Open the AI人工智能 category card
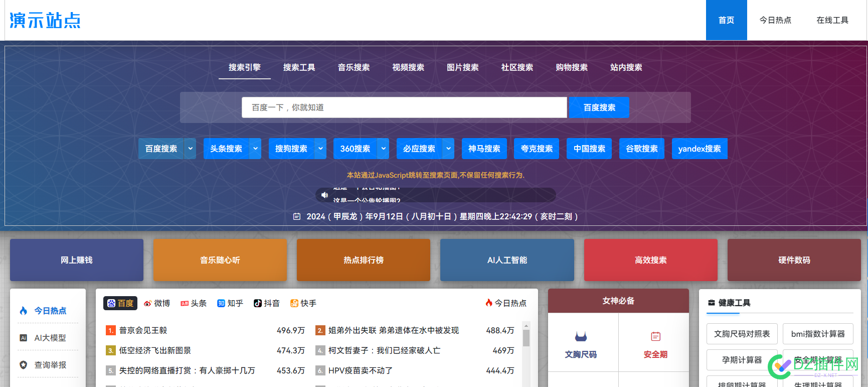The height and width of the screenshot is (387, 868). point(507,260)
